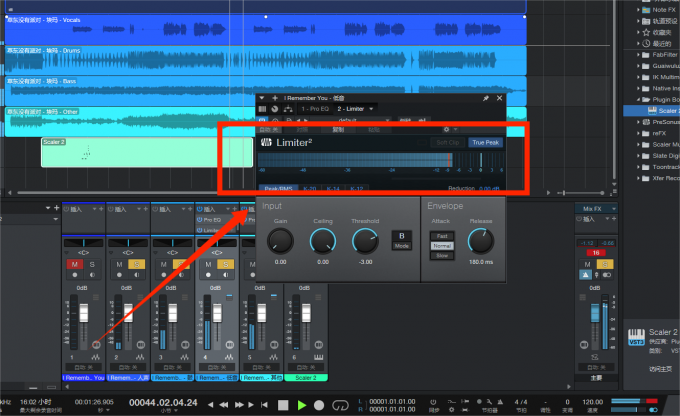Viewport: 680px width, 416px height.
Task: Click the fast forward double-arrow button
Action: tap(239, 405)
